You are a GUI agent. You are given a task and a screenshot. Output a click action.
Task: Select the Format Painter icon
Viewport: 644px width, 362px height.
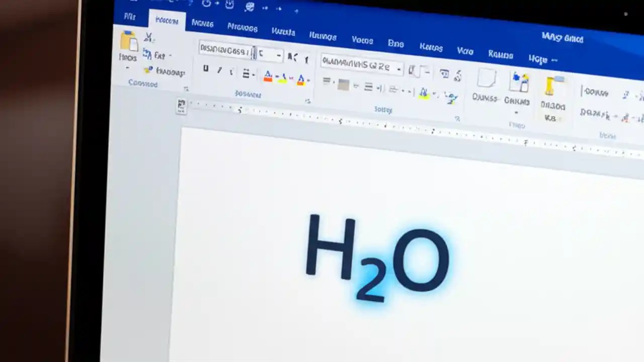coord(147,70)
